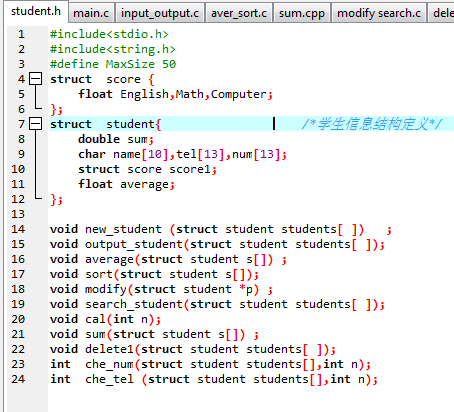The width and height of the screenshot is (454, 412).
Task: Click the modify function name
Action: (x=106, y=289)
